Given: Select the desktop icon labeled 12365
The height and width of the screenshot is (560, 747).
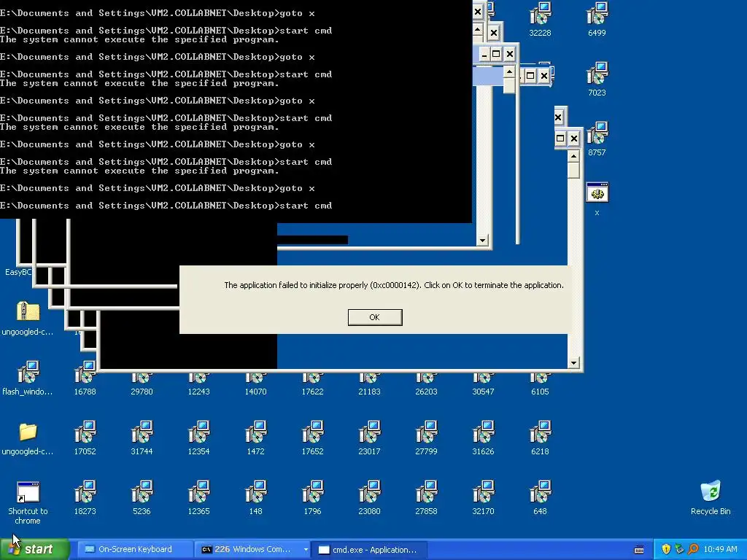Looking at the screenshot, I should (198, 497).
